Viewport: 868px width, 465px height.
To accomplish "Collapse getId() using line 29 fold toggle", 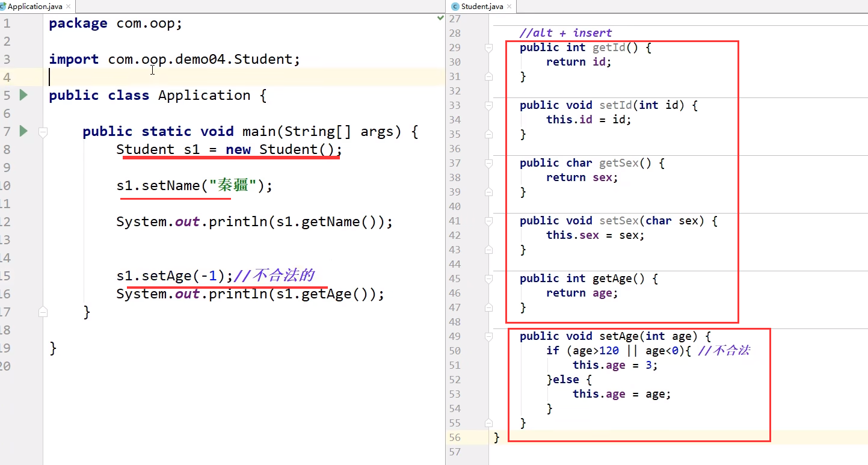I will tap(489, 48).
